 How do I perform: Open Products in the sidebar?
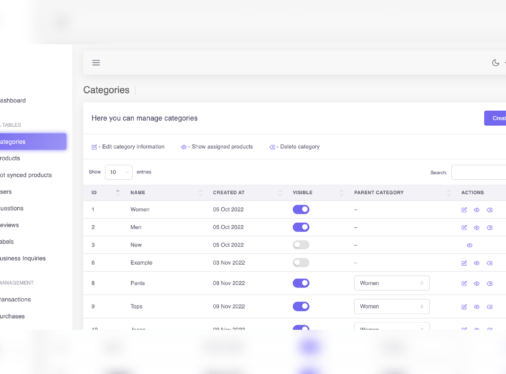(10, 158)
